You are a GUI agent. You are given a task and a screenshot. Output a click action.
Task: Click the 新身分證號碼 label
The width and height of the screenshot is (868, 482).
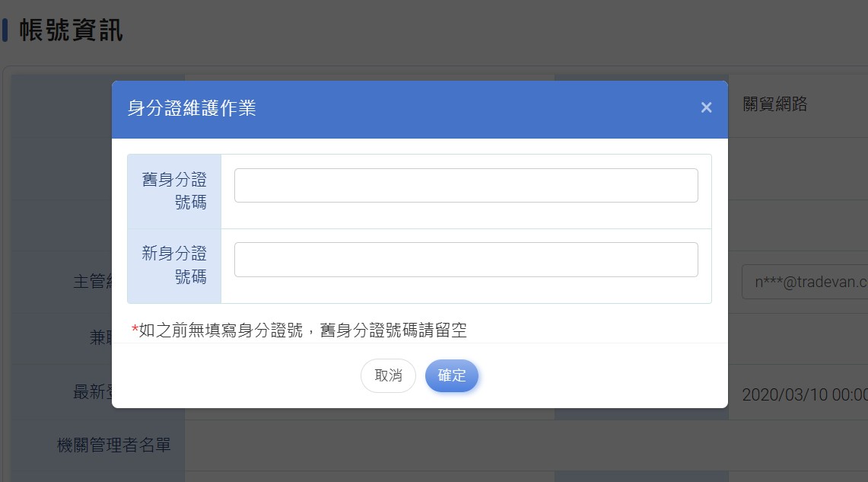coord(174,265)
